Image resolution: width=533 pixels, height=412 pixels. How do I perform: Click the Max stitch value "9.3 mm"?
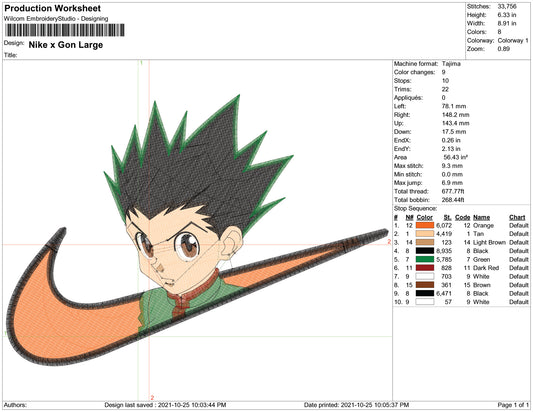point(452,166)
